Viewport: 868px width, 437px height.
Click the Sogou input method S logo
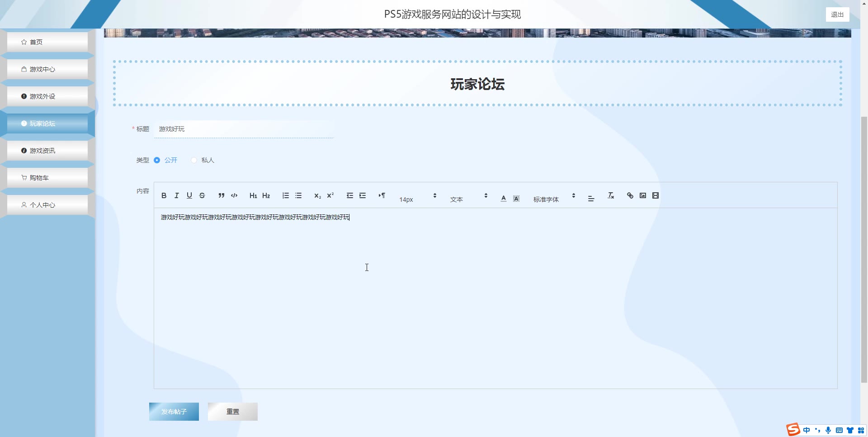click(793, 430)
